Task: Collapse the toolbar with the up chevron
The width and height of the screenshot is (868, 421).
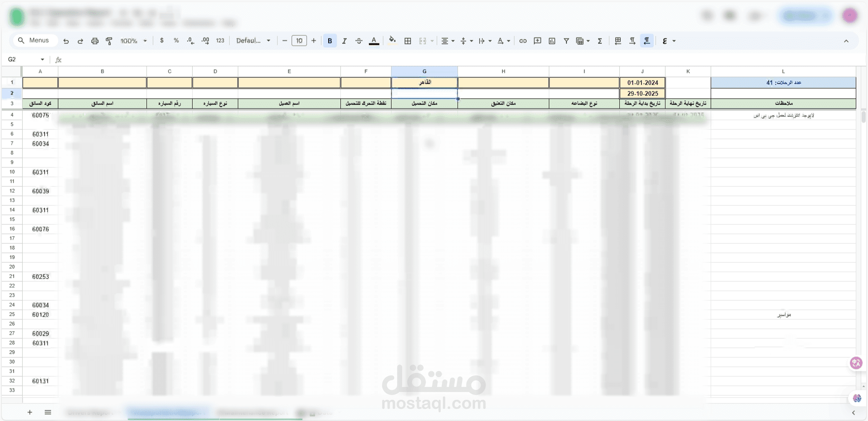Action: (x=846, y=41)
